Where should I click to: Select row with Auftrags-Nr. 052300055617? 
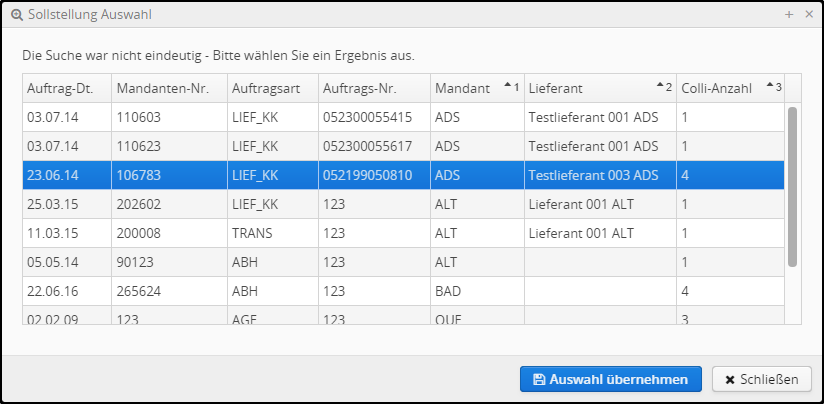coord(403,146)
